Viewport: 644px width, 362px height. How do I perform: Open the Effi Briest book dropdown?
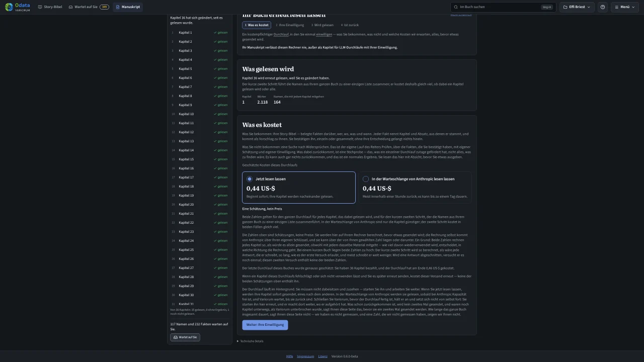(x=577, y=7)
